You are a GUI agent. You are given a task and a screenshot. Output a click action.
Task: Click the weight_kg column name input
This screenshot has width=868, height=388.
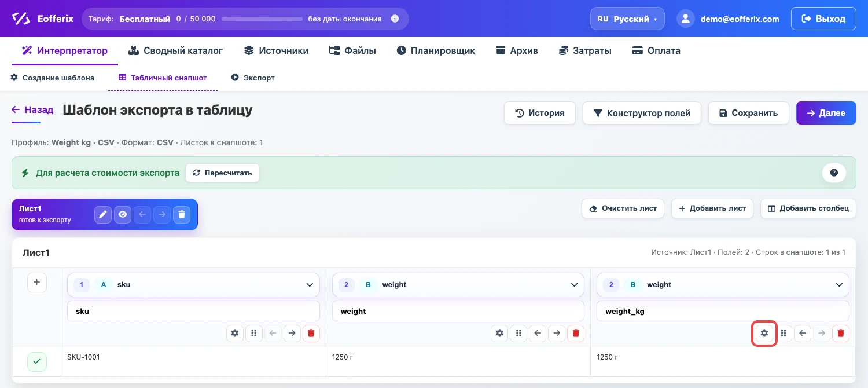[x=723, y=311]
